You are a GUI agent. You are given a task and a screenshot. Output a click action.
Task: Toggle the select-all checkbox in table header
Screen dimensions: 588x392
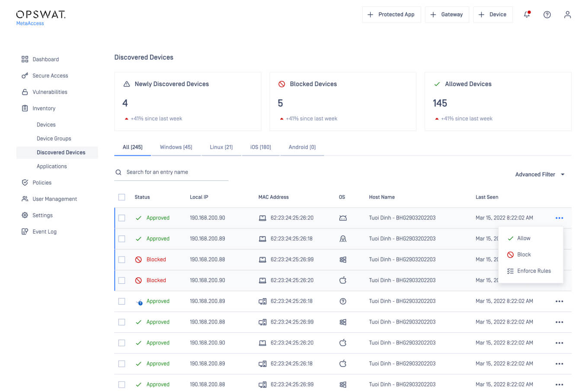[122, 197]
